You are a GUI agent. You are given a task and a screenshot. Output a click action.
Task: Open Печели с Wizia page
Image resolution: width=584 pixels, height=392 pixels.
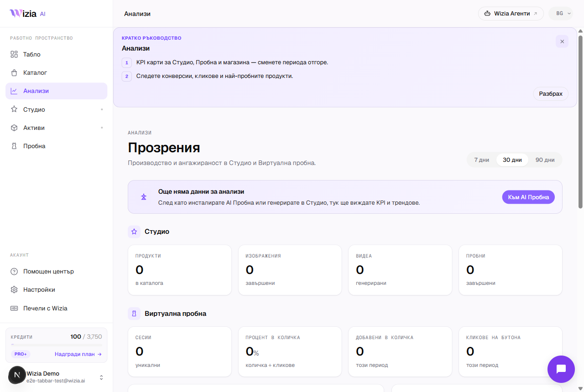tap(57, 308)
